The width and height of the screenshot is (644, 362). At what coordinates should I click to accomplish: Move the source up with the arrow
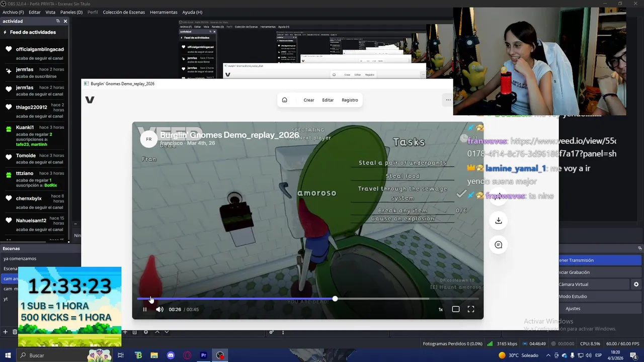[x=157, y=332]
